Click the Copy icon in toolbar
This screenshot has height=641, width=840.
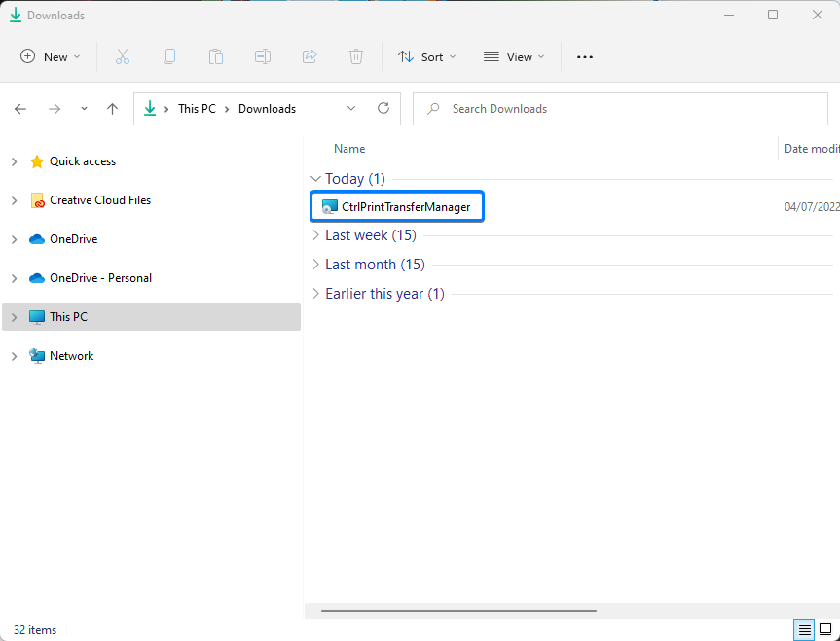tap(169, 56)
